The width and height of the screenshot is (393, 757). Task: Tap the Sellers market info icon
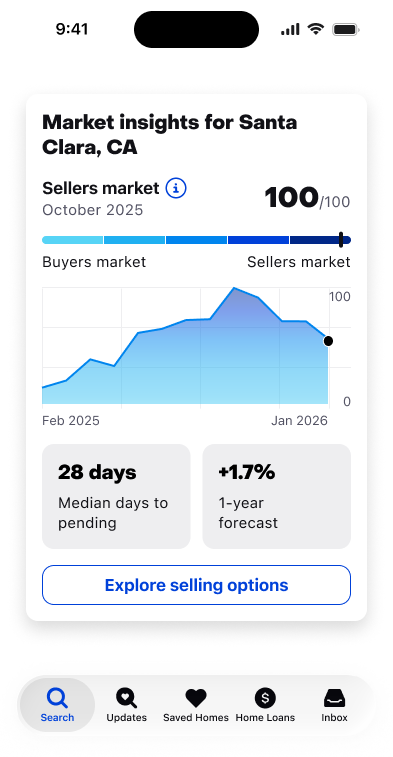[176, 188]
